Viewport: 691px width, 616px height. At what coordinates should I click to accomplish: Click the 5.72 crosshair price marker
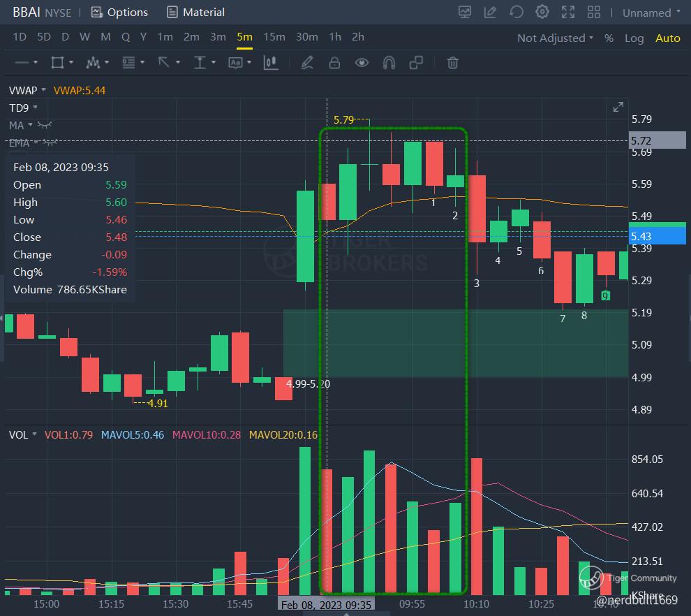tap(657, 140)
